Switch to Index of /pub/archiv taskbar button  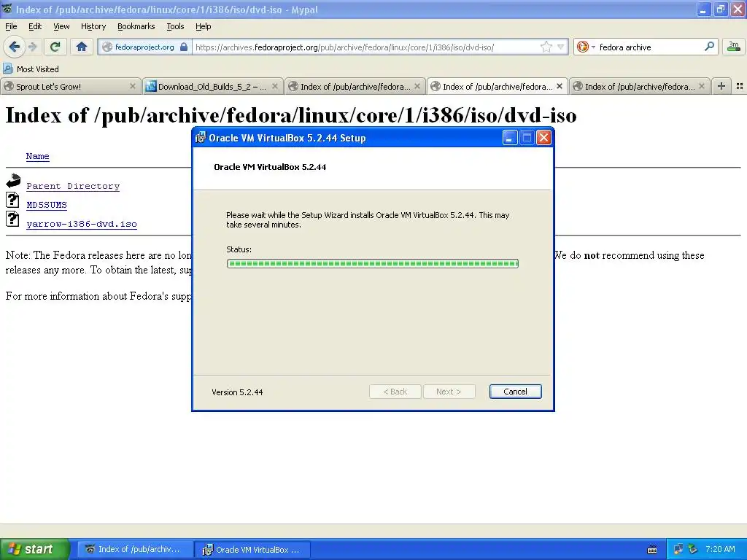(x=136, y=550)
